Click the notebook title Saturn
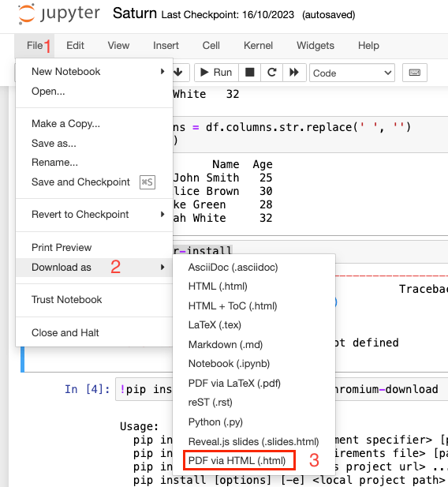 click(135, 13)
